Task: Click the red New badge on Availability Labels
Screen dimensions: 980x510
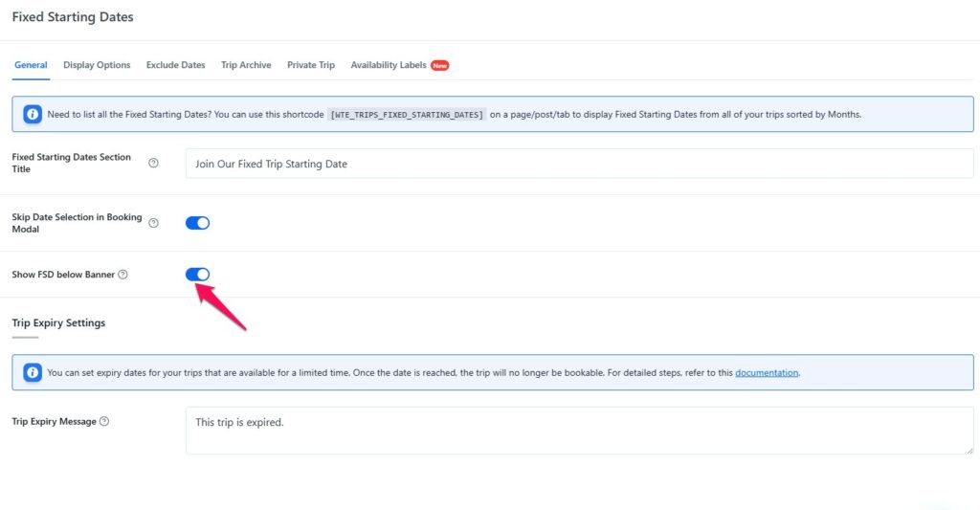Action: point(439,66)
